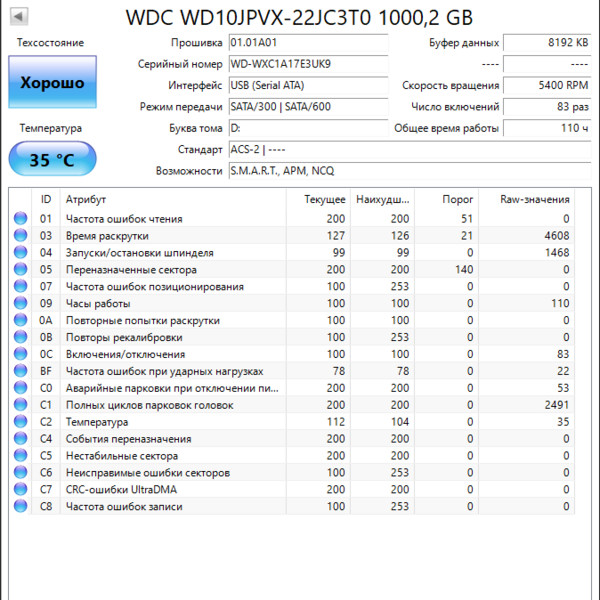Click the ID column header

[x=46, y=199]
